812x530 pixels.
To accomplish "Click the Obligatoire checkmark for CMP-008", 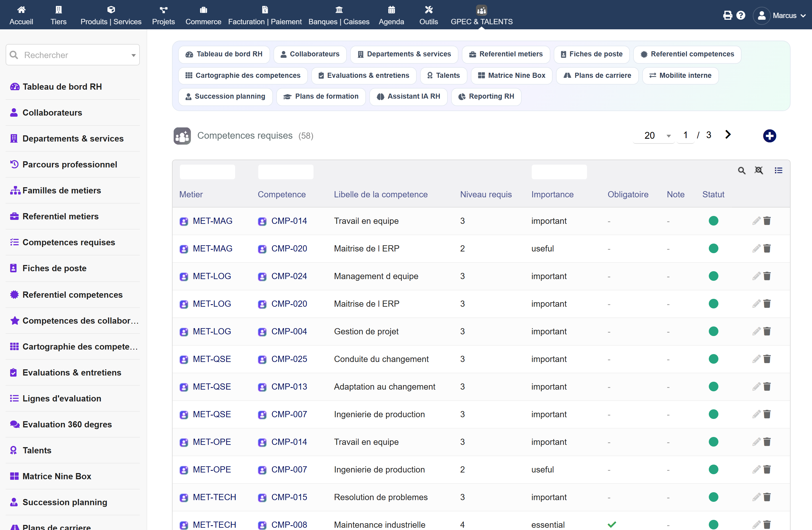I will pyautogui.click(x=612, y=525).
